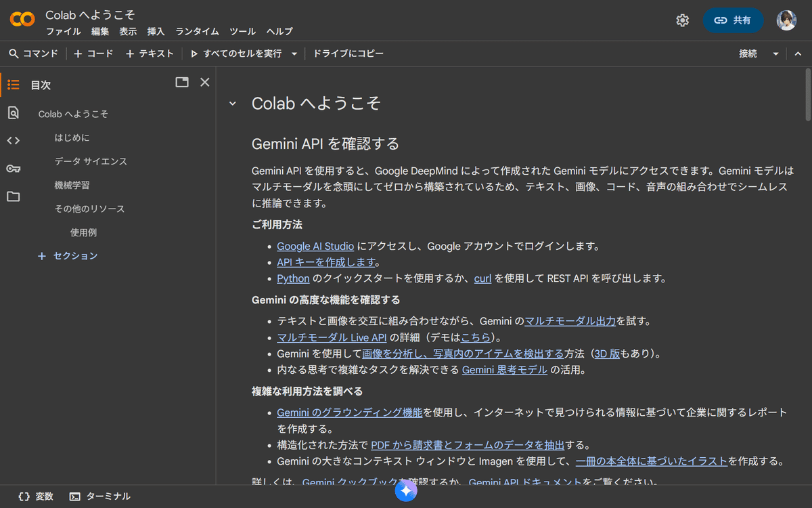Select 機械学習 in table of contents

pos(72,185)
